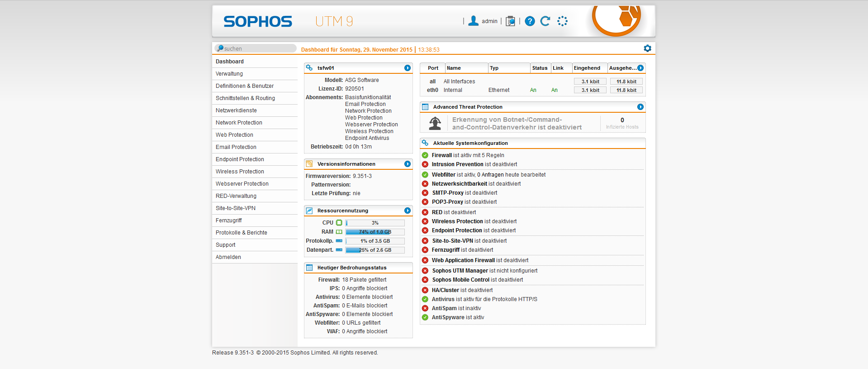Open Site-to-Site-VPN sidebar menu
This screenshot has width=868, height=369.
point(255,208)
